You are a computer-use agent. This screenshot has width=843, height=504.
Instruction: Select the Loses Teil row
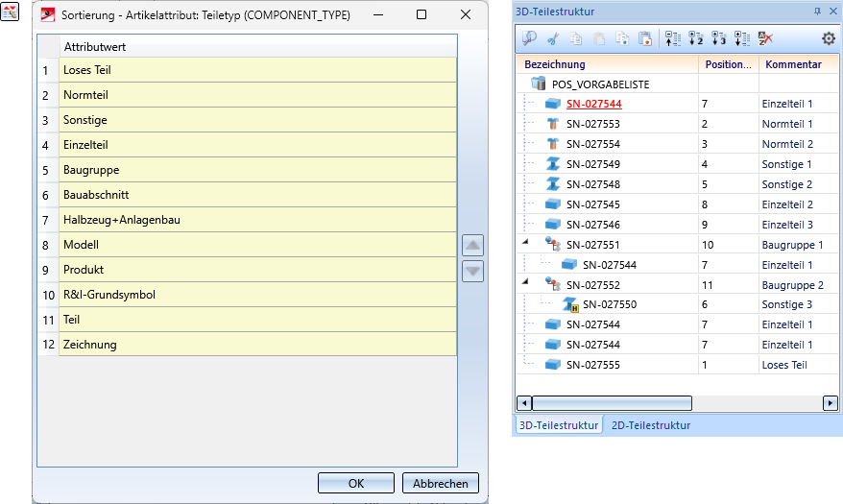click(x=258, y=70)
